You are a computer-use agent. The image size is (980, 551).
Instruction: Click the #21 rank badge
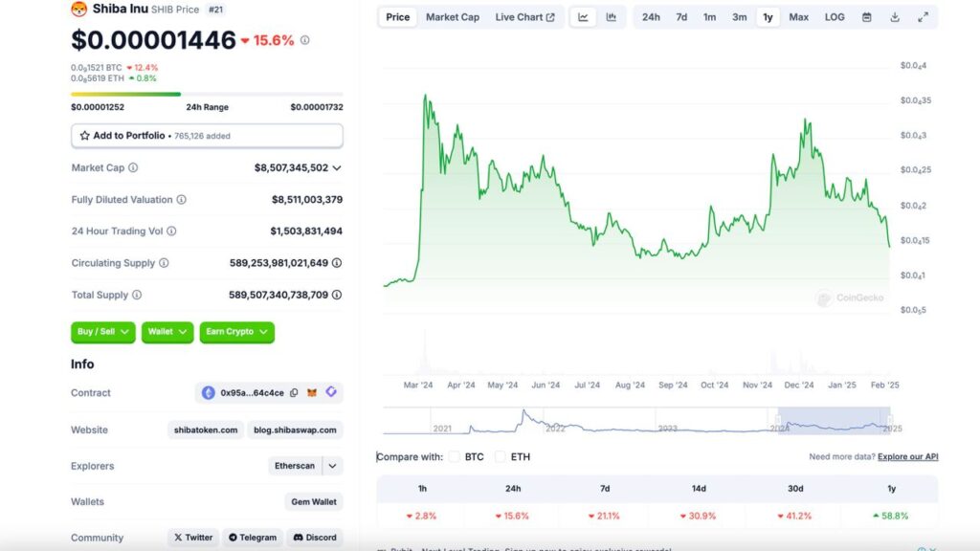pos(215,10)
